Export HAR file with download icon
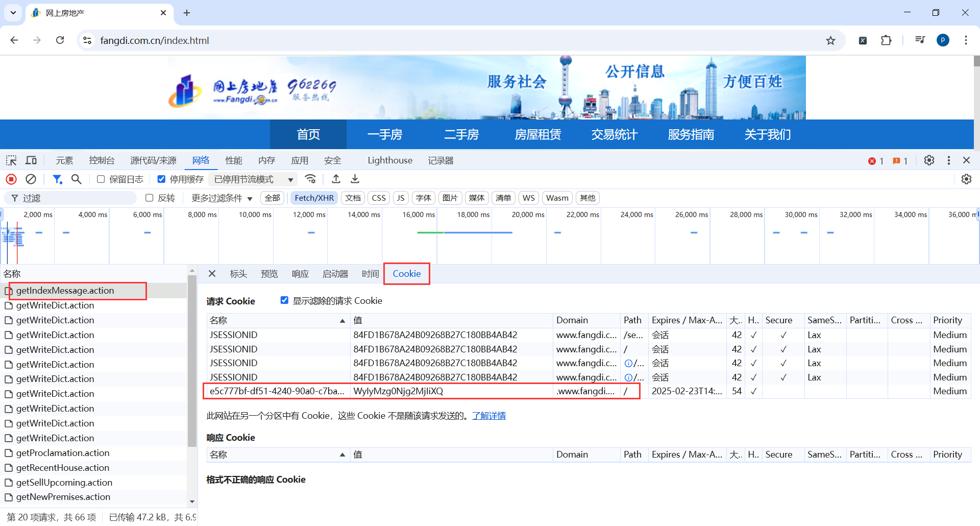 pyautogui.click(x=355, y=179)
